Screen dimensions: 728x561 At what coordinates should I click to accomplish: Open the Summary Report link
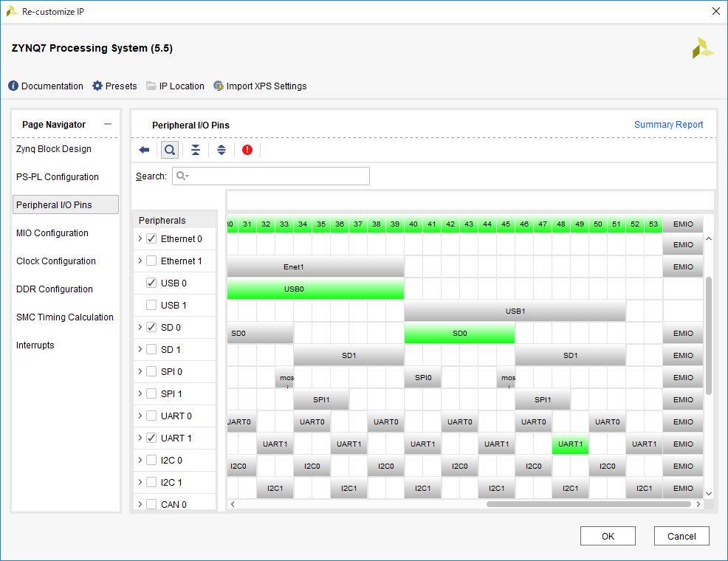(x=669, y=124)
